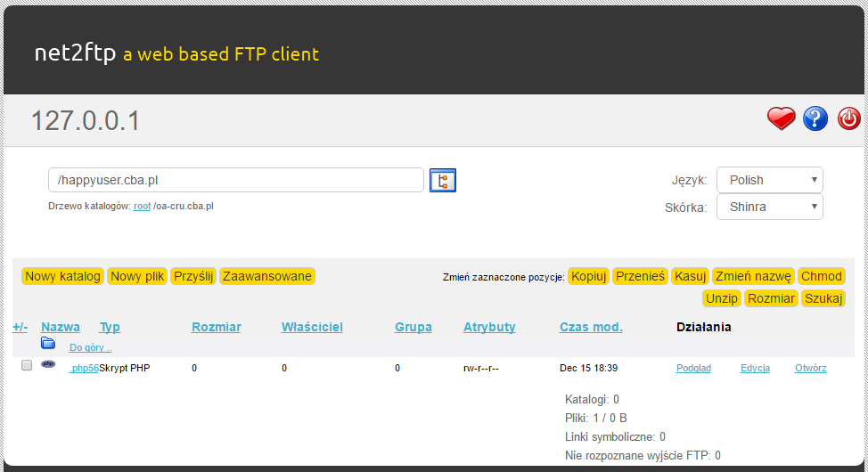Open the Skórka skin dropdown
868x472 pixels.
[769, 207]
